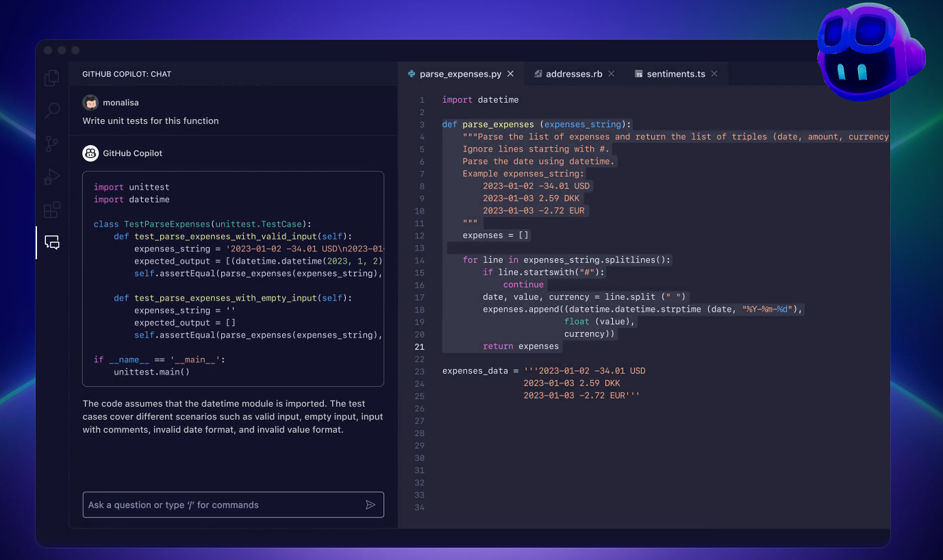
Task: Open the Source Control view icon
Action: pos(52,144)
